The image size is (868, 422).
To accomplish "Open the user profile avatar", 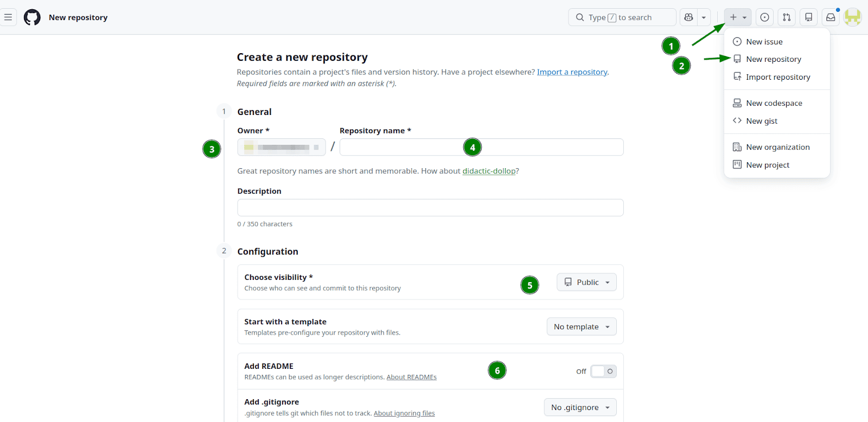I will tap(853, 17).
